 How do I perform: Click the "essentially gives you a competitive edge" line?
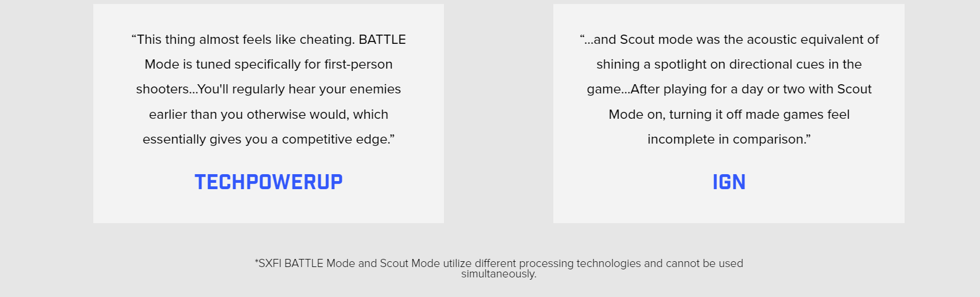[x=268, y=140]
